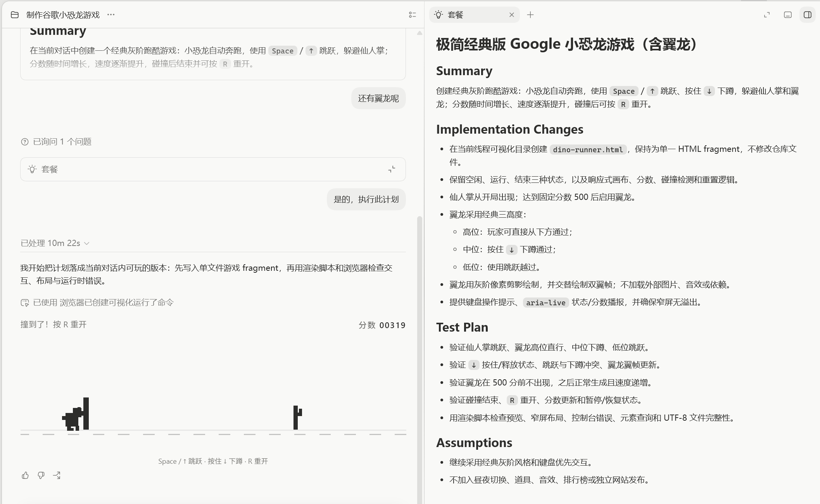The height and width of the screenshot is (504, 820).
Task: Select the 套餐 tab in the right panel
Action: pyautogui.click(x=474, y=15)
